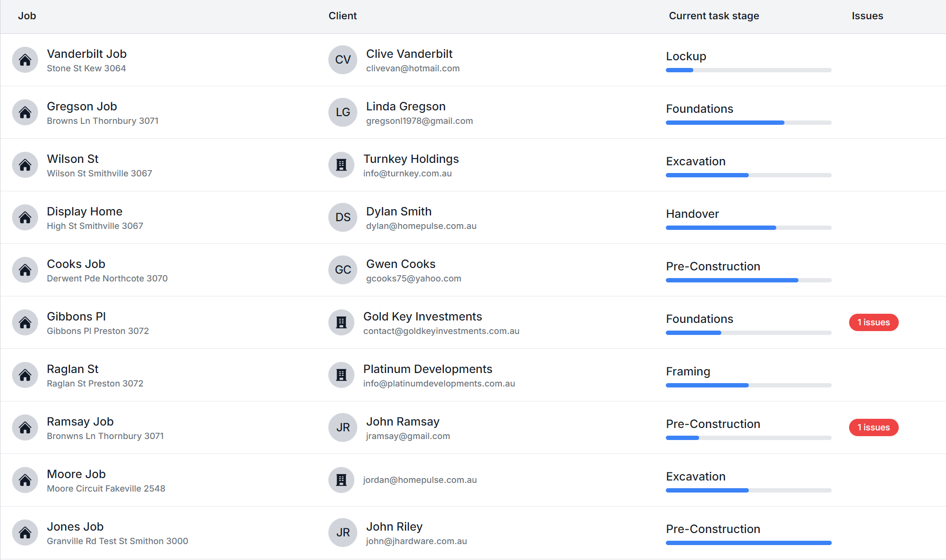The height and width of the screenshot is (560, 946).
Task: Click the house icon for Cooks Job
Action: coord(25,270)
